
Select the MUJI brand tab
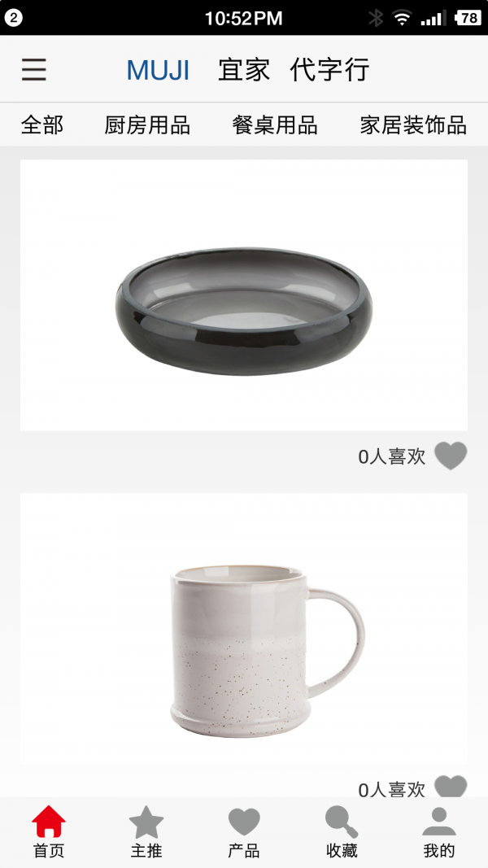pyautogui.click(x=159, y=70)
